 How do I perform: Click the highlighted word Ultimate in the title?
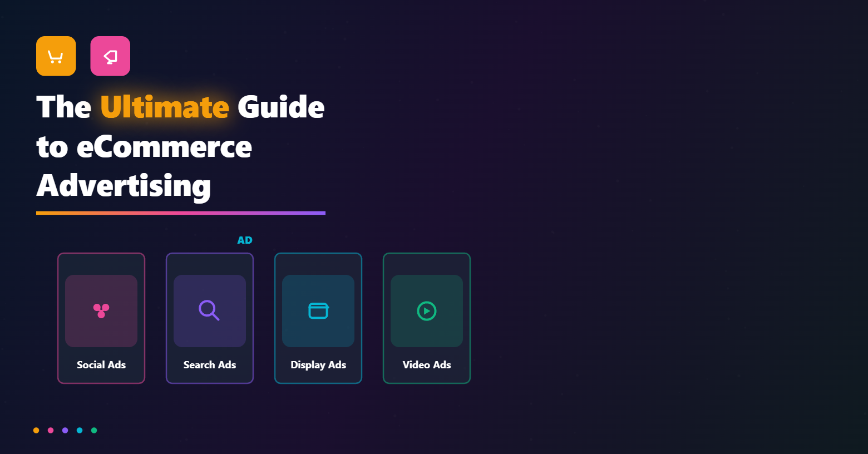[x=164, y=107]
